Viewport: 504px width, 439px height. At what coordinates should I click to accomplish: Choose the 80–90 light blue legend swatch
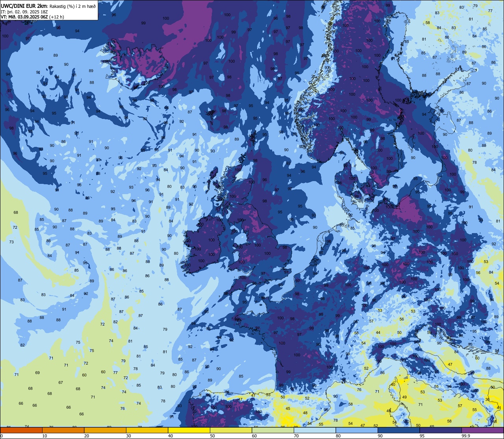tap(357, 430)
